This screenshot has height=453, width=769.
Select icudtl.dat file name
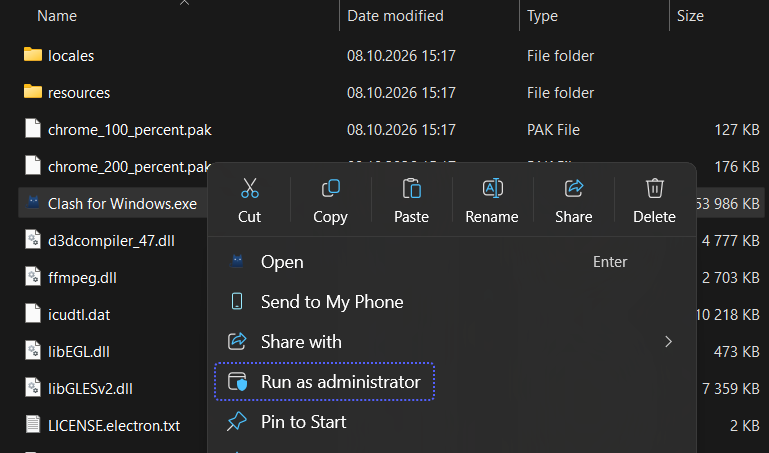coord(79,315)
